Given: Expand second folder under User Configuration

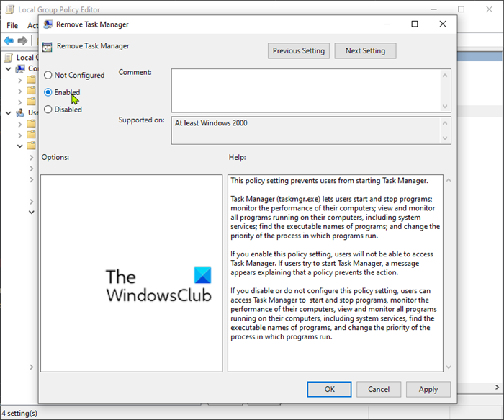Looking at the screenshot, I should click(20, 135).
